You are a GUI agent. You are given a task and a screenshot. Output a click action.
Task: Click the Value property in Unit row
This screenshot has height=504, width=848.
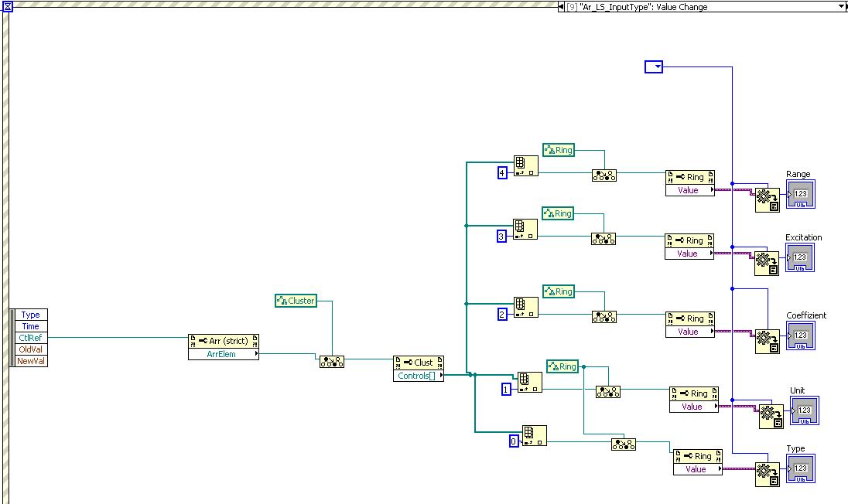coord(694,407)
